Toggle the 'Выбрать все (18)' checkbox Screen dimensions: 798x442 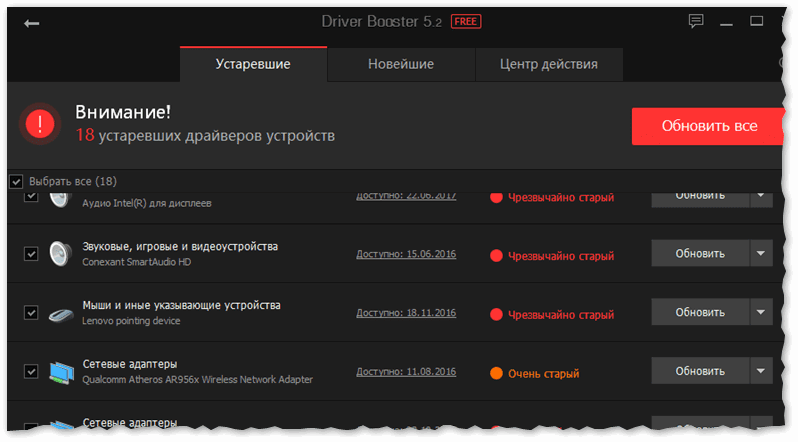16,181
